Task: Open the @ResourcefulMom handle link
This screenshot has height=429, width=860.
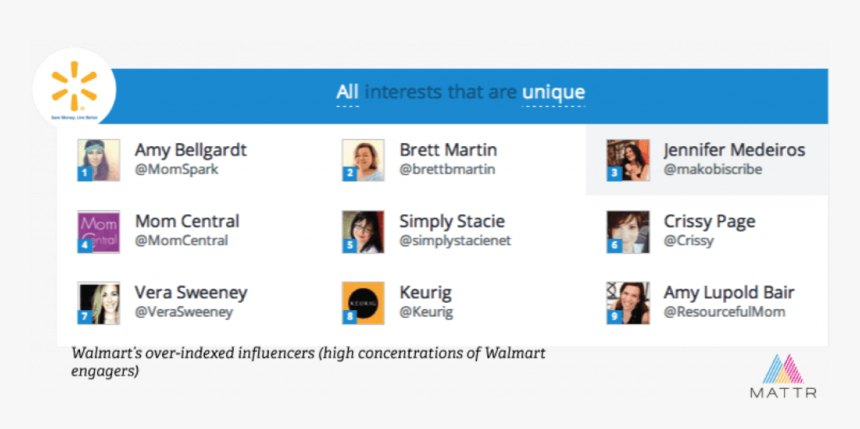Action: (x=725, y=312)
